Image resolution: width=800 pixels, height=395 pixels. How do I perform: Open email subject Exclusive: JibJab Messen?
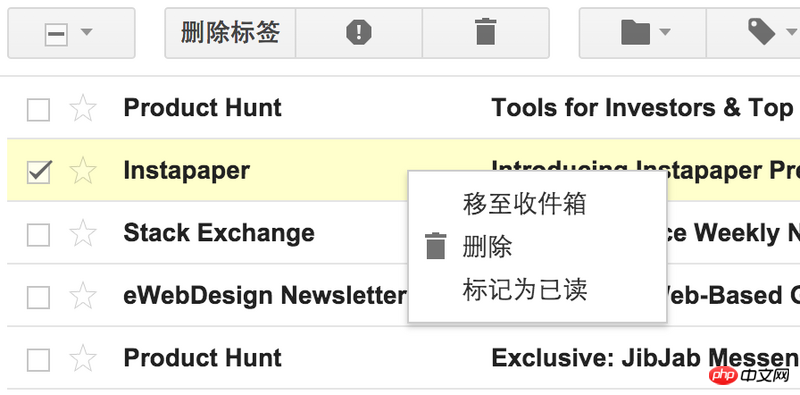(x=645, y=358)
